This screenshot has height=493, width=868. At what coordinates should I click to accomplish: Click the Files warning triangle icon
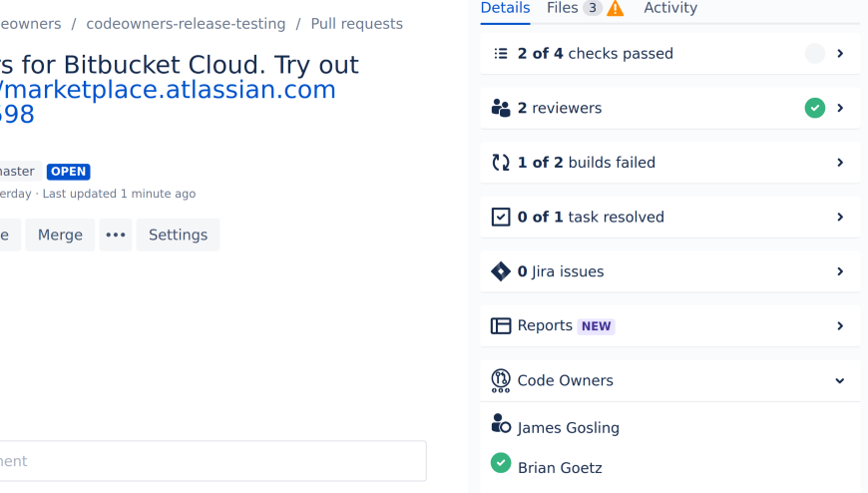coord(616,9)
